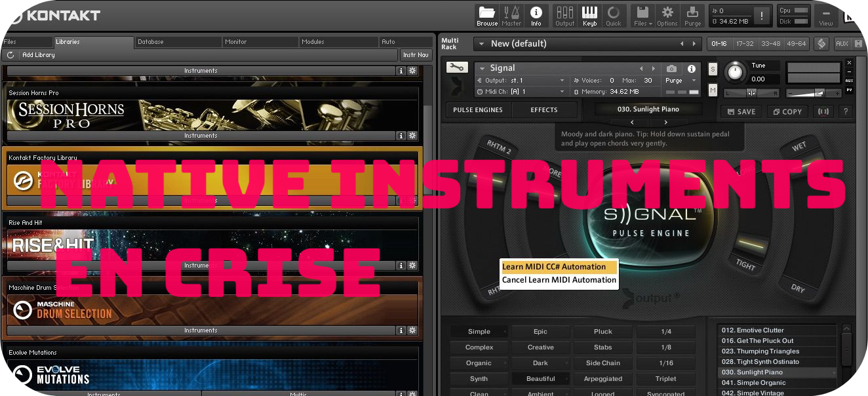Solo the Signal instrument with S button

713,70
